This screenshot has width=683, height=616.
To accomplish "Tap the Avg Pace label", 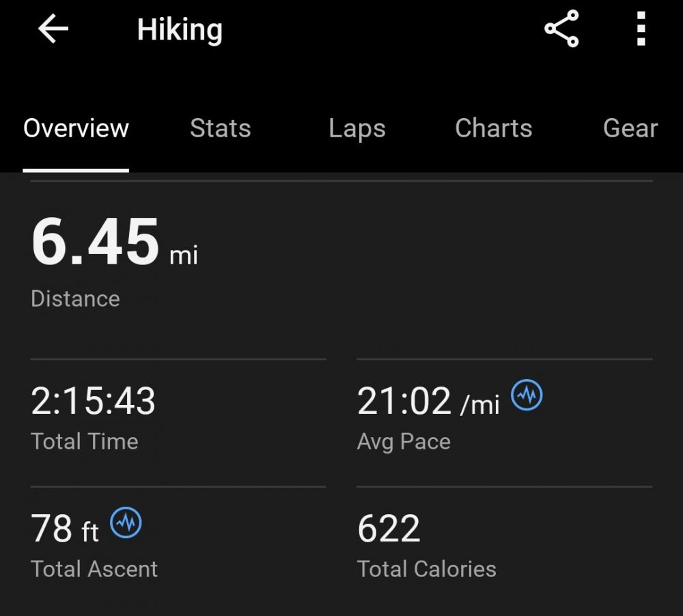I will 404,441.
